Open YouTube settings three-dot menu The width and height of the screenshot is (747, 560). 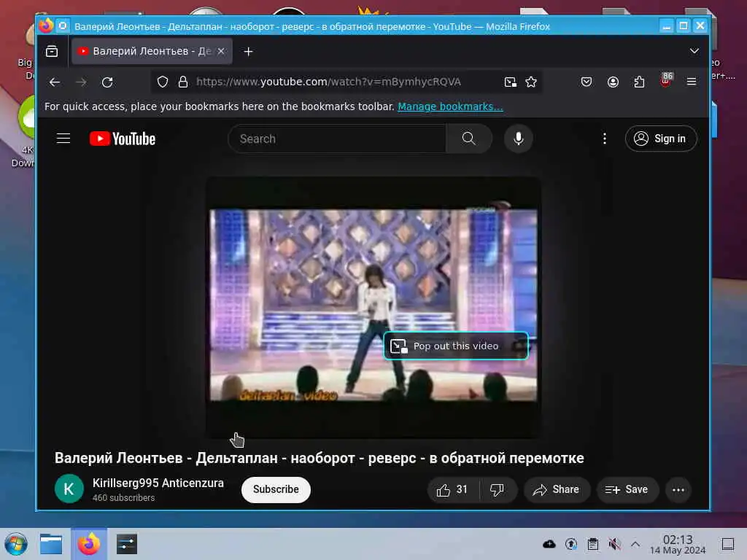click(605, 139)
